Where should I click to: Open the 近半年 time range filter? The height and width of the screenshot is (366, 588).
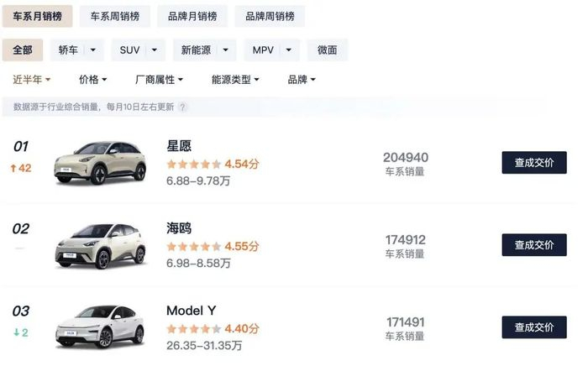point(32,80)
